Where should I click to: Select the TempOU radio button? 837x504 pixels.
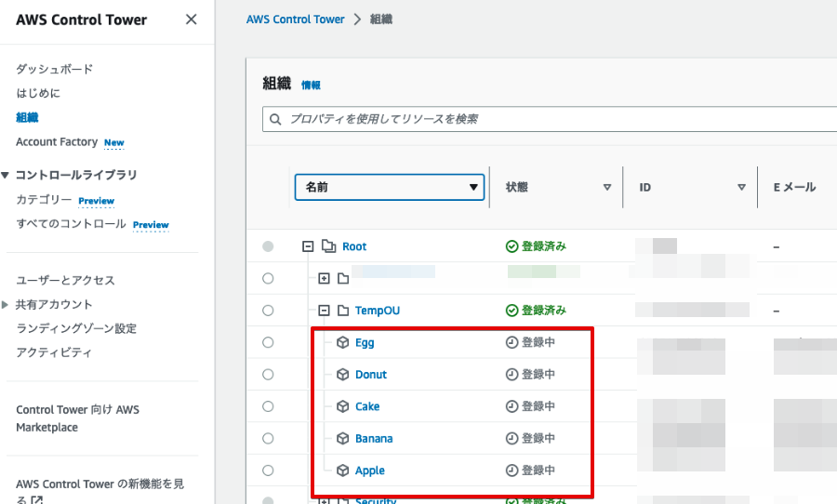(268, 311)
